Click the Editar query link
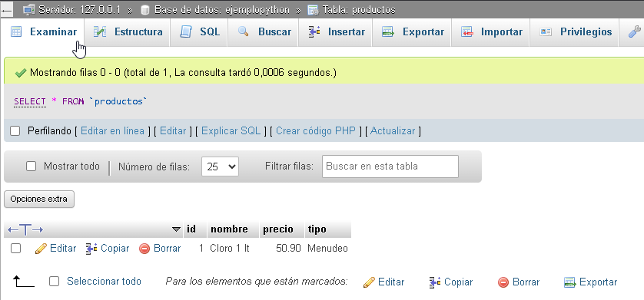644x300 pixels. (173, 131)
